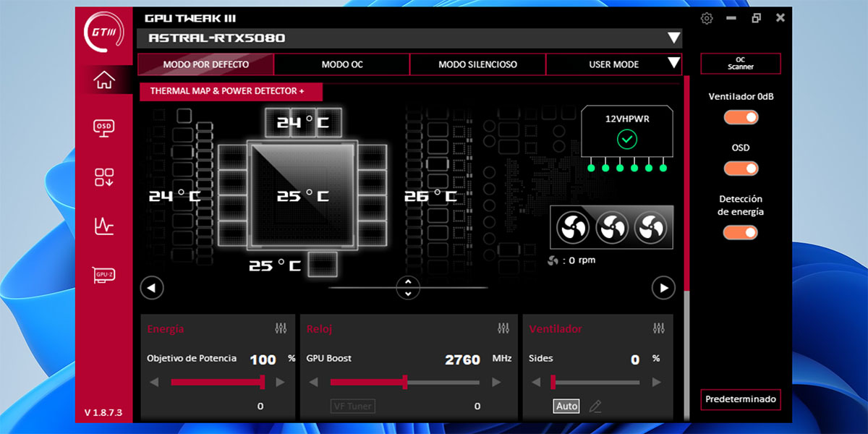Screen dimensions: 868x434
Task: Click the 26 °C temperature reading
Action: coord(430,197)
